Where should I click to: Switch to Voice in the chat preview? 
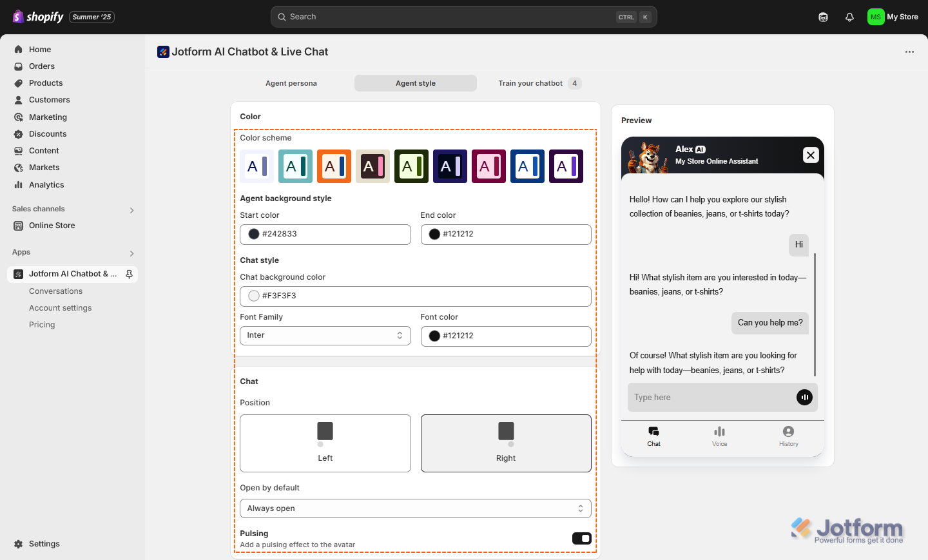[x=720, y=436]
